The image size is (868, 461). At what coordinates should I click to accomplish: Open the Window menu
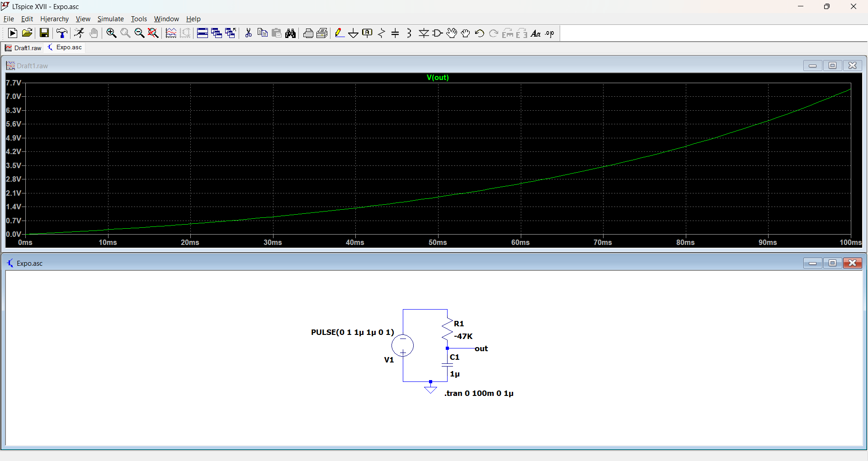click(166, 19)
